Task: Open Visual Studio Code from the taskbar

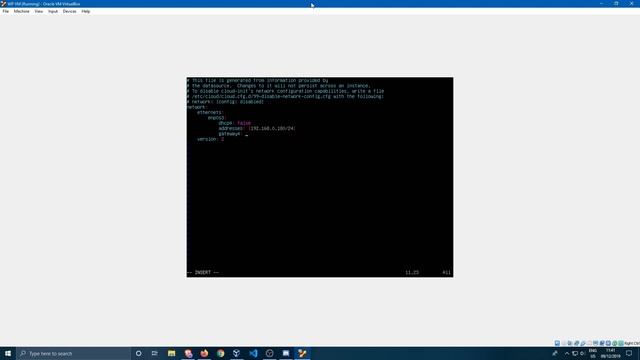Action: click(253, 353)
